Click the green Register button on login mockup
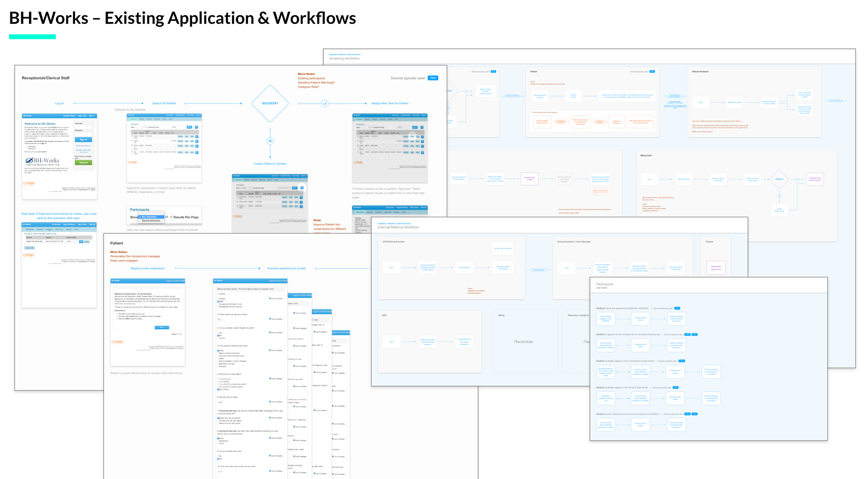 pos(84,162)
